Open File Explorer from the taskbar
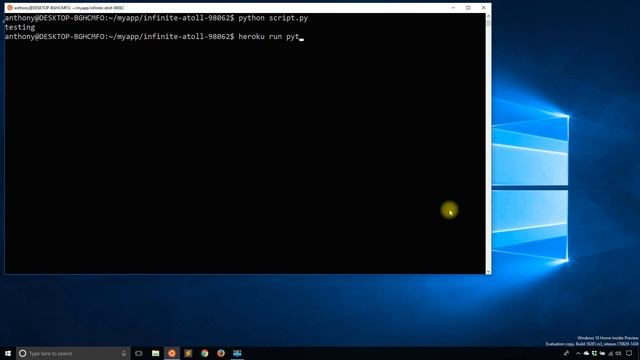 pos(156,353)
